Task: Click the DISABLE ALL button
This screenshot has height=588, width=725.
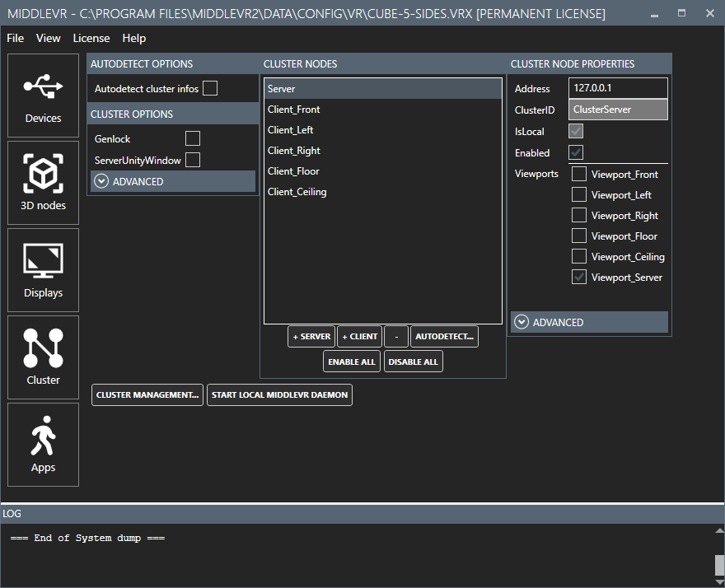Action: point(413,362)
